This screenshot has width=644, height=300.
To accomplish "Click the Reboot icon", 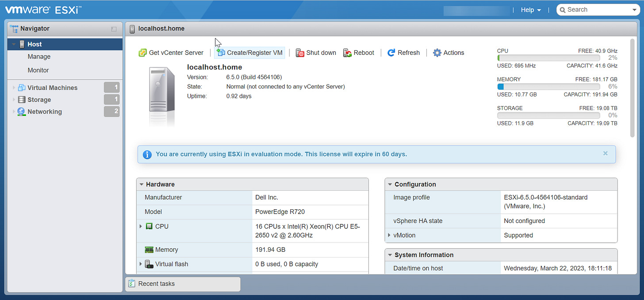I will point(347,53).
